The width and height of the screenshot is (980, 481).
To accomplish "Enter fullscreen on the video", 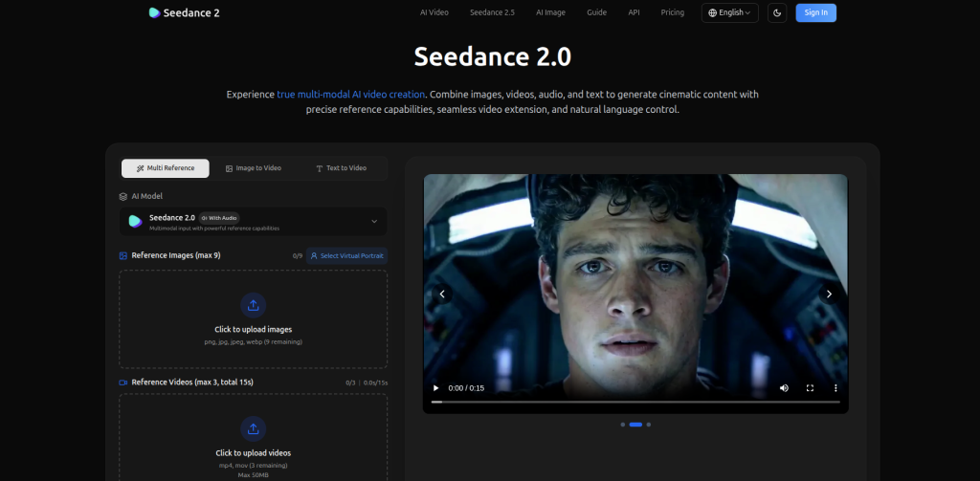I will coord(810,388).
